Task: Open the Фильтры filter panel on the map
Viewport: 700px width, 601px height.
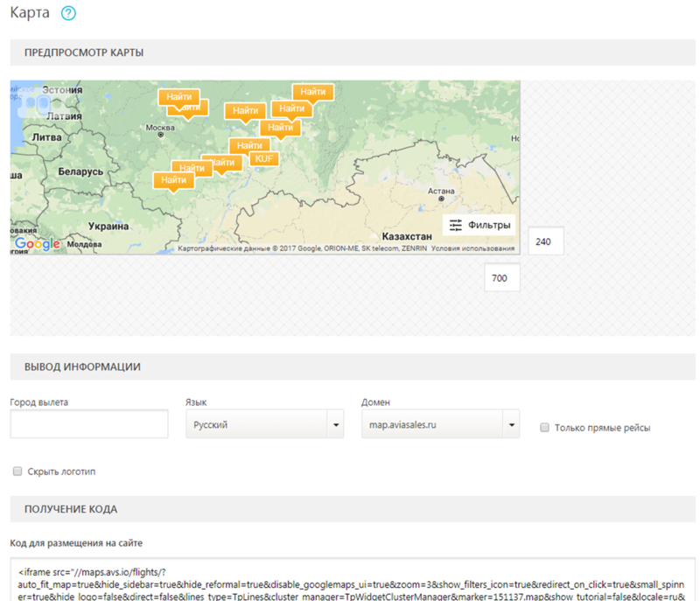Action: [x=478, y=225]
